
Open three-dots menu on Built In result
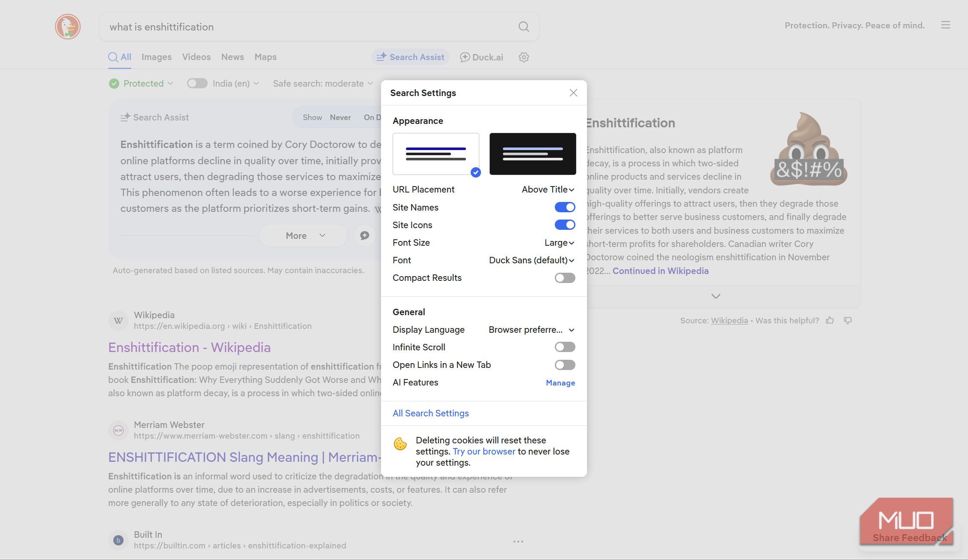click(518, 541)
